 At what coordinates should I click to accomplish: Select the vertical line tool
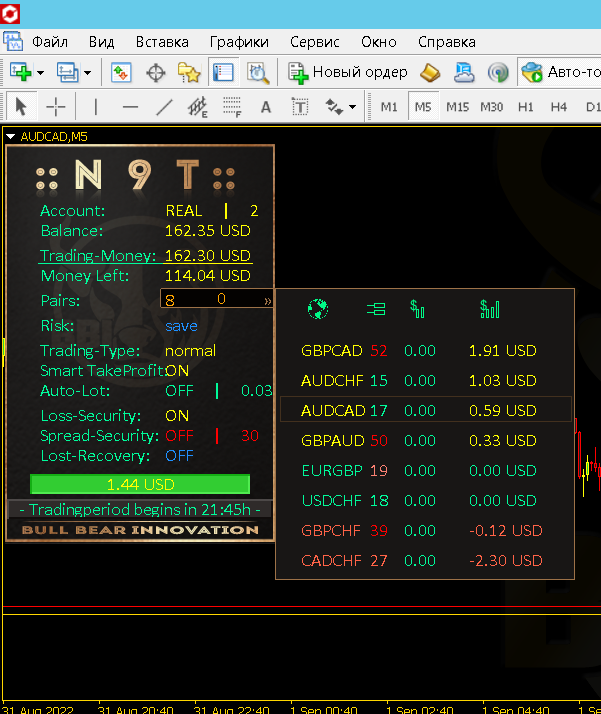(x=95, y=107)
